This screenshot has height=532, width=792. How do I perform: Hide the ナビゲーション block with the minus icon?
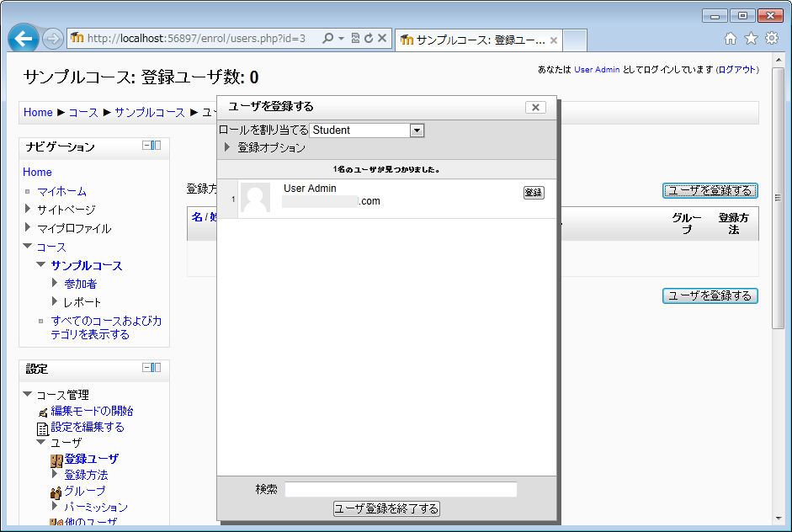click(x=146, y=146)
